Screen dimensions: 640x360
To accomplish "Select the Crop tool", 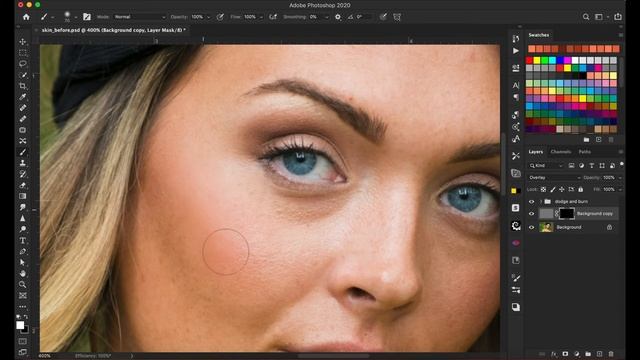I will coord(22,86).
